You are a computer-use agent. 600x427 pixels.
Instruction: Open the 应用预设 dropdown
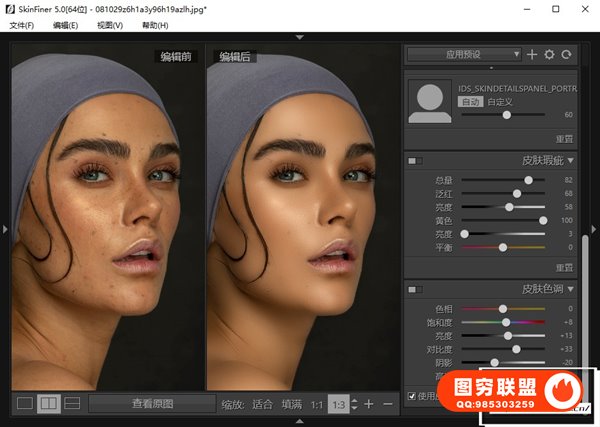pos(464,54)
